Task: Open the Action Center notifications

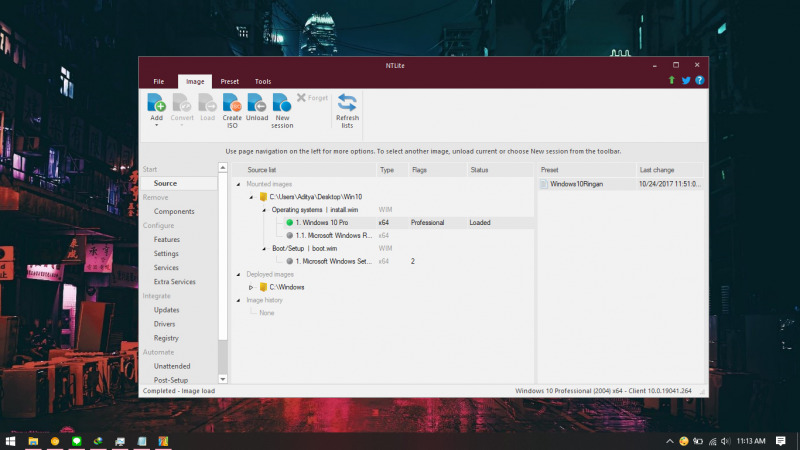Action: coord(781,441)
